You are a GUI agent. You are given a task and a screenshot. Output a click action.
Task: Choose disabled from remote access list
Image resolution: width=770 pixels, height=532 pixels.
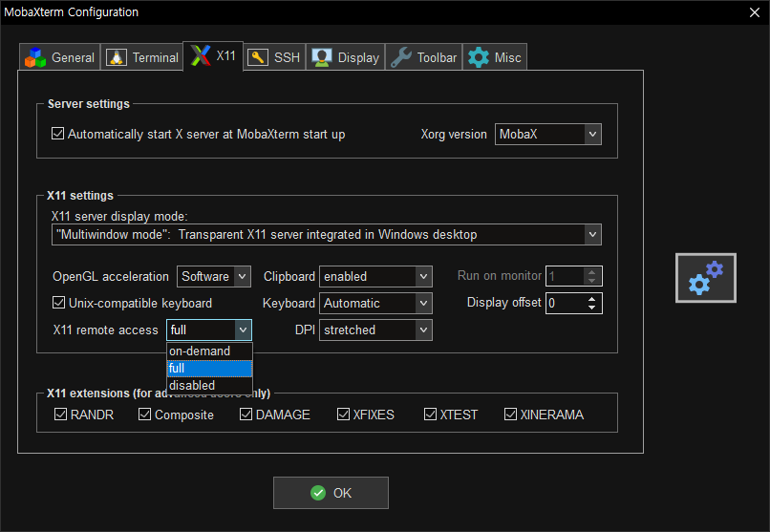point(209,385)
